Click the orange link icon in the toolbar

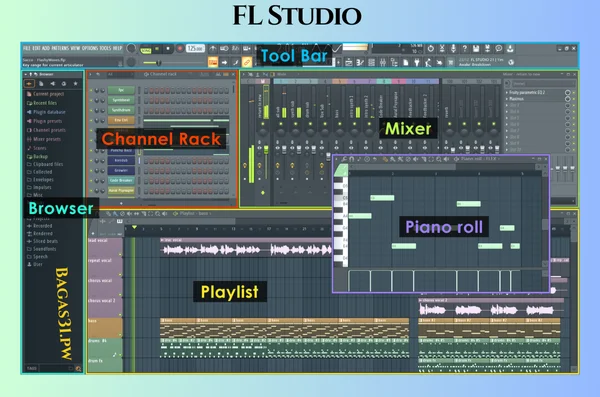(246, 62)
